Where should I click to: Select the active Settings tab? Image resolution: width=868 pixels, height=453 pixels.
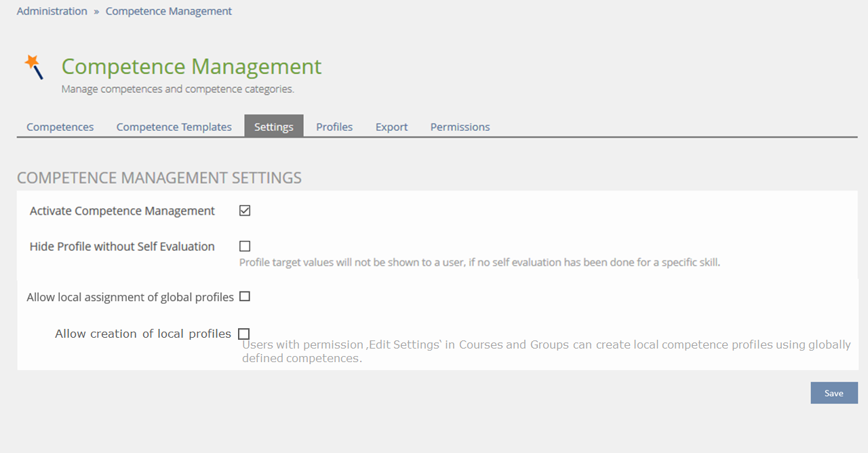pyautogui.click(x=274, y=127)
